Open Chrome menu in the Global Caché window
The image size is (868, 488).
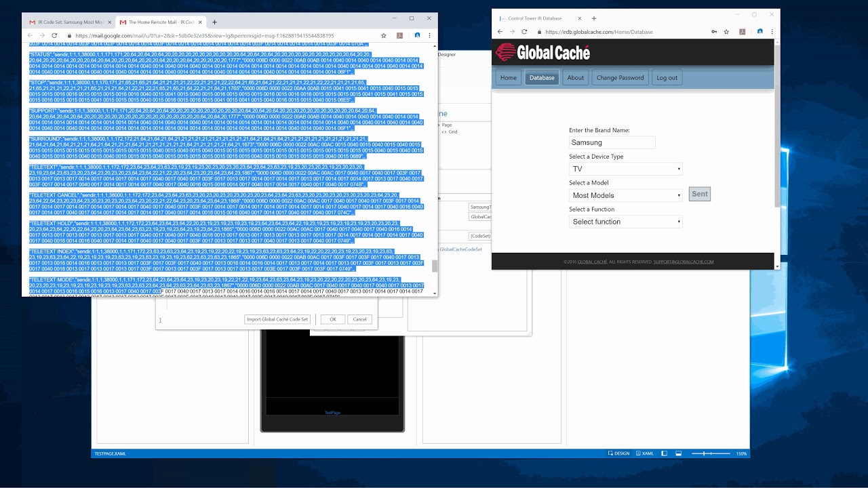tap(772, 31)
